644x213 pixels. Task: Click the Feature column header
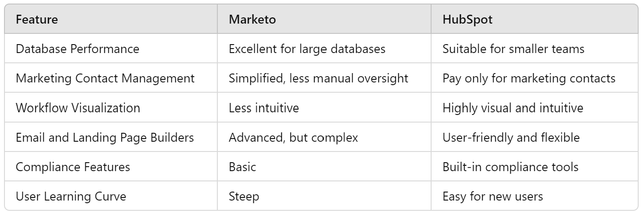click(37, 20)
